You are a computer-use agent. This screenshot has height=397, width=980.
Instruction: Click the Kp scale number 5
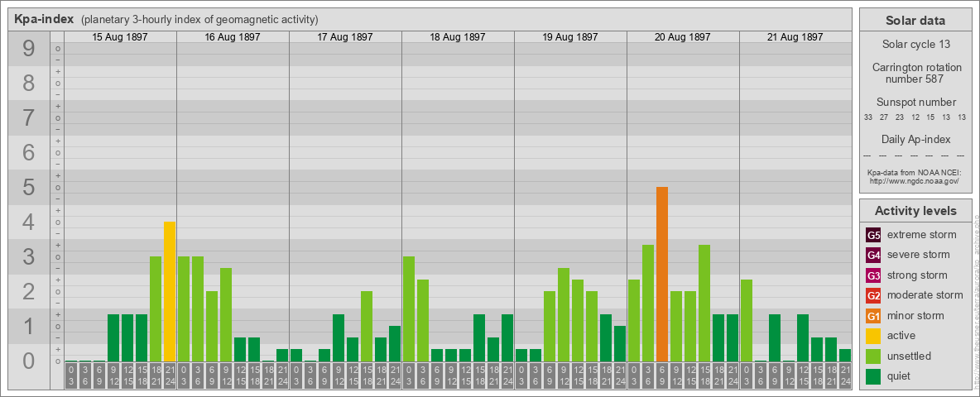tap(29, 187)
